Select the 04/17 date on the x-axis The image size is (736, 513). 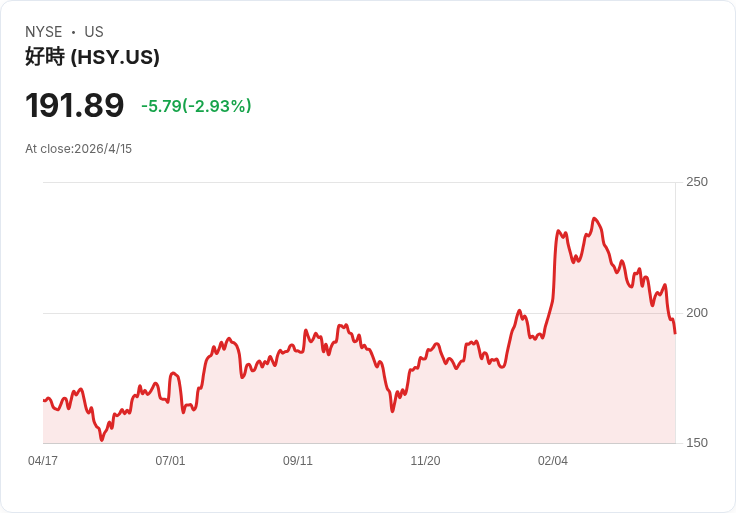pos(43,461)
